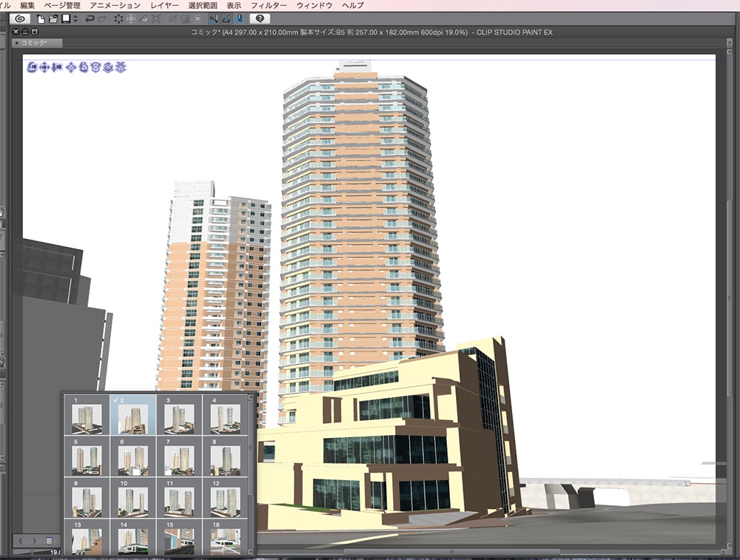Toggle Snap to ruler icon

[x=214, y=19]
